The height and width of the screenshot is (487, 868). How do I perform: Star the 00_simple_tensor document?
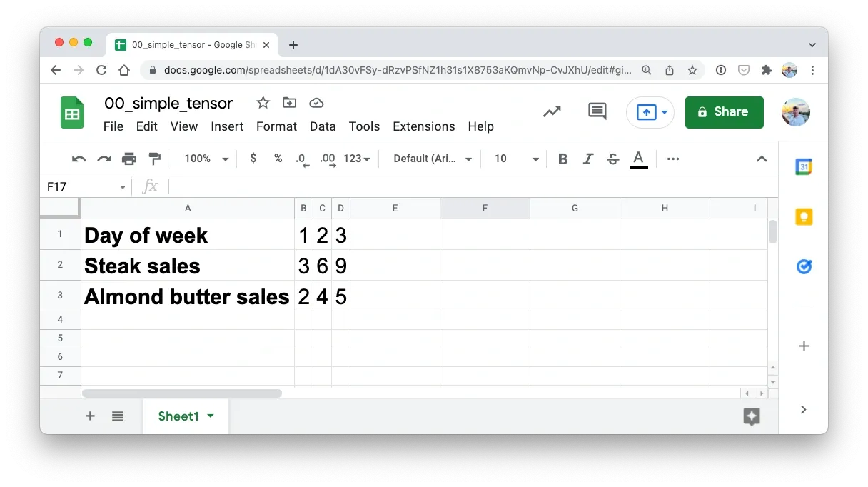point(263,103)
